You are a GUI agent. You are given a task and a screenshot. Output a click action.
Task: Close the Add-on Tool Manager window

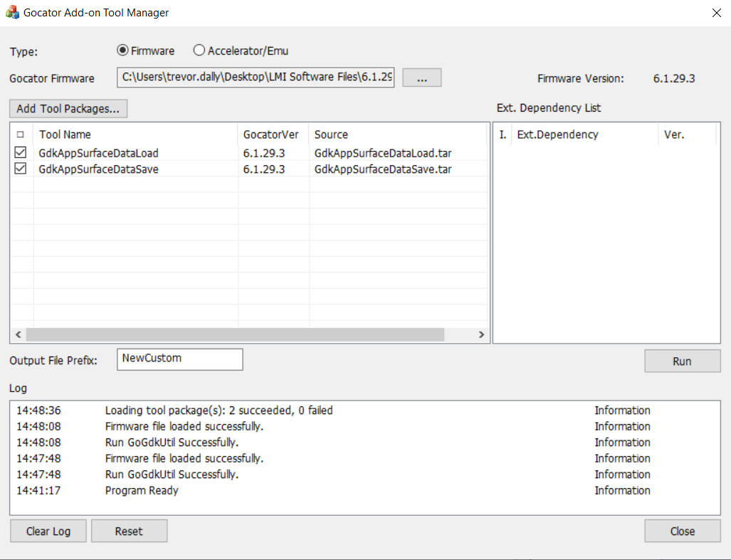[x=717, y=13]
